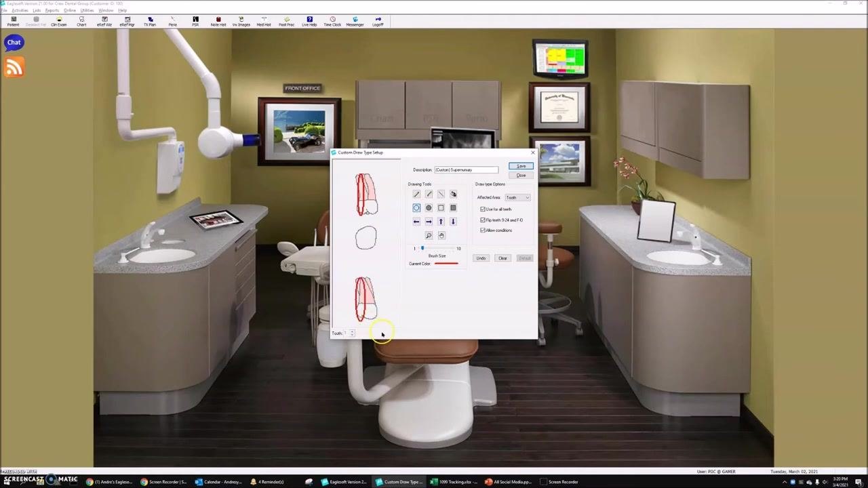Select the pencil freehand drawing tool
This screenshot has width=868, height=488.
[x=416, y=195]
